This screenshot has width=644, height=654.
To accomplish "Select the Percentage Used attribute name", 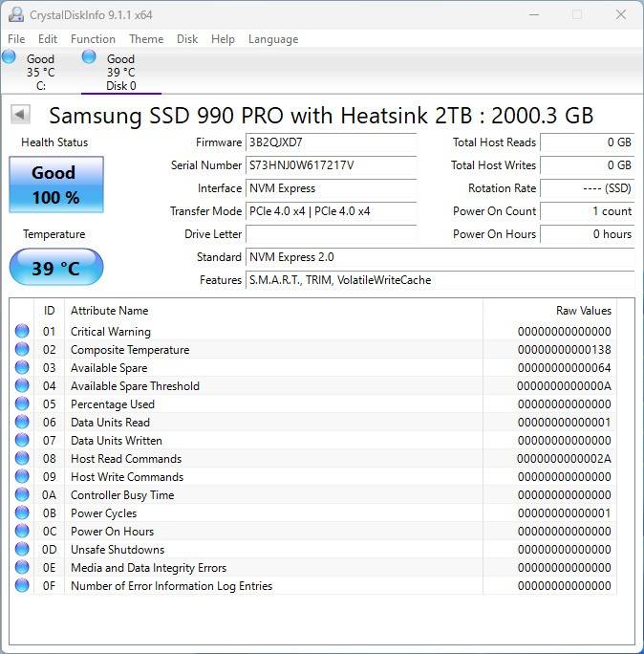I will click(x=113, y=404).
